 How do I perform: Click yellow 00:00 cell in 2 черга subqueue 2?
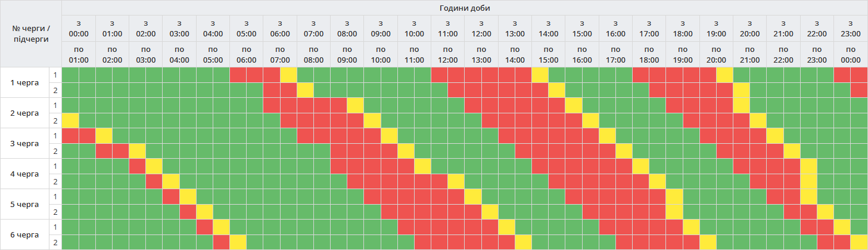[x=70, y=121]
